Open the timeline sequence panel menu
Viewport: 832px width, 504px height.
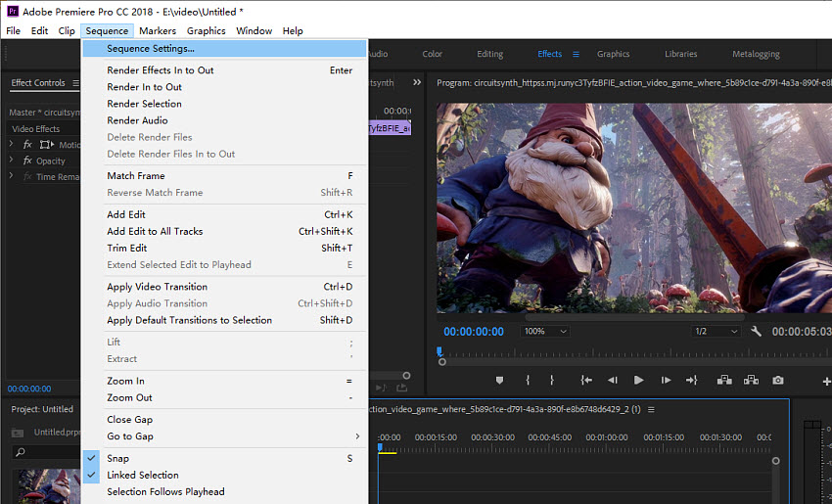pyautogui.click(x=651, y=410)
